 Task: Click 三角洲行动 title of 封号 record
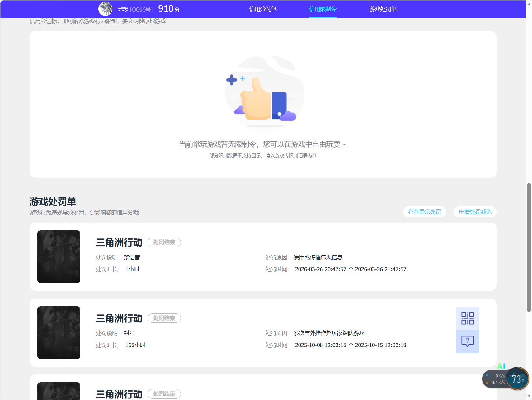[119, 318]
